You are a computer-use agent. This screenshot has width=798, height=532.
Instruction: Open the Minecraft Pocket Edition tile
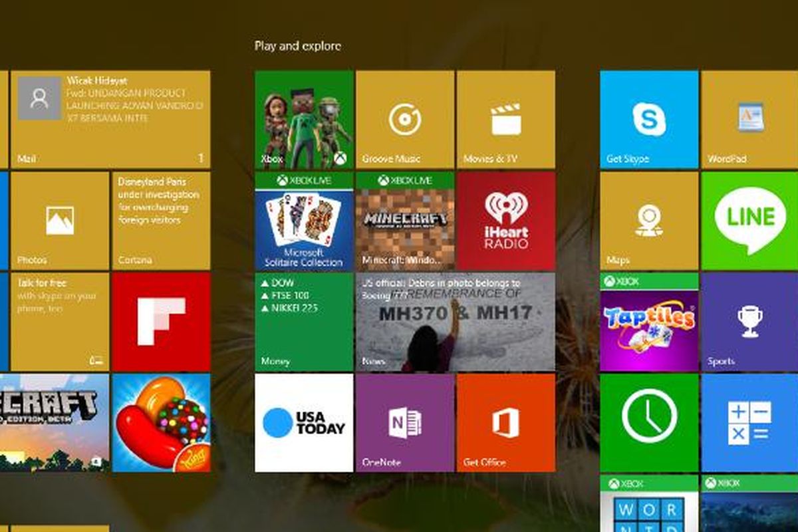[55, 423]
